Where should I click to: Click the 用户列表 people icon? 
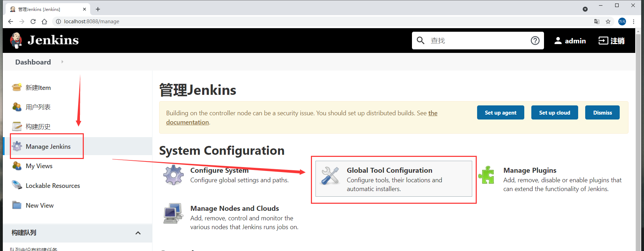17,107
